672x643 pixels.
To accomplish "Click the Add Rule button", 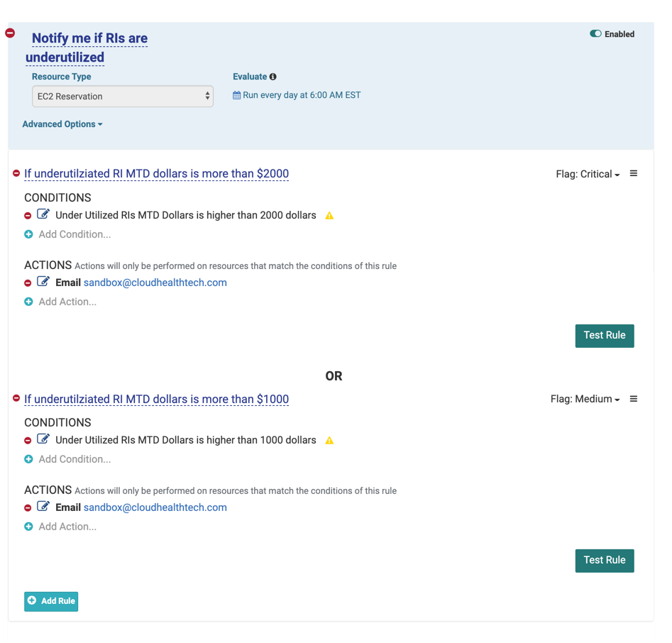I will point(51,601).
